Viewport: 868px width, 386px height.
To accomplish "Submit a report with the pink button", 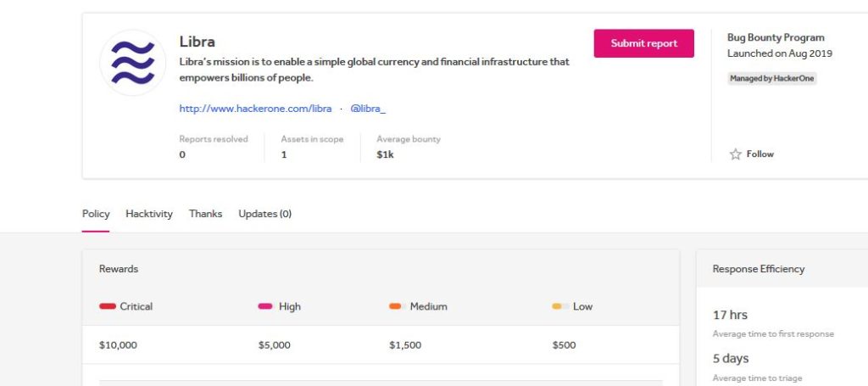I will 644,43.
